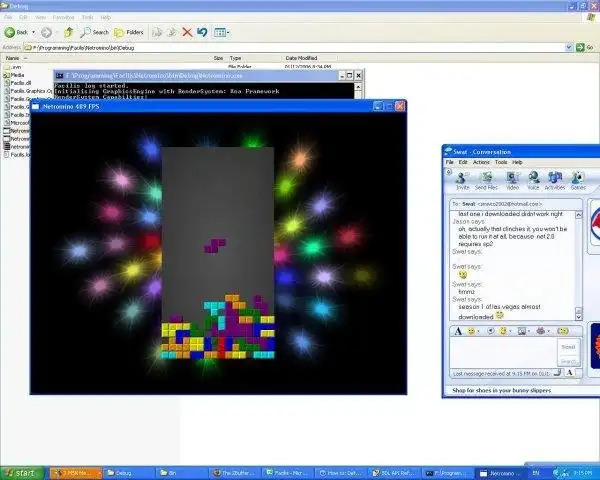Sort files by the Type column header

pos(235,58)
